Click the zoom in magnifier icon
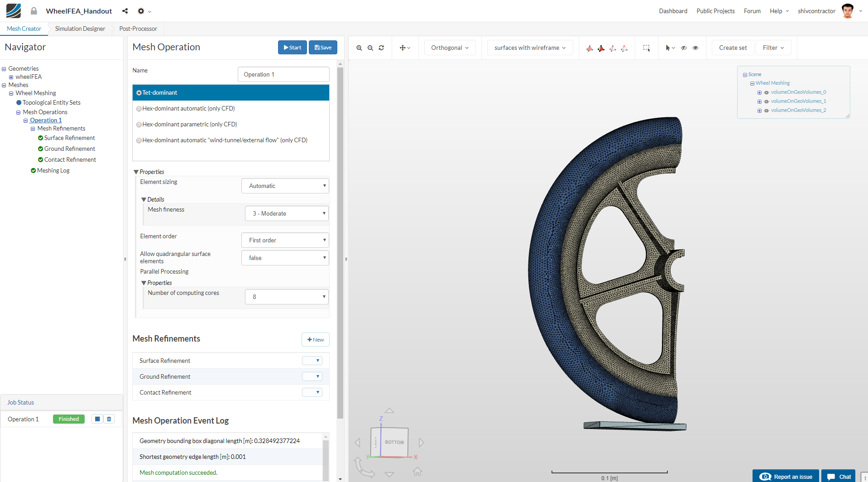The height and width of the screenshot is (482, 868). click(359, 48)
